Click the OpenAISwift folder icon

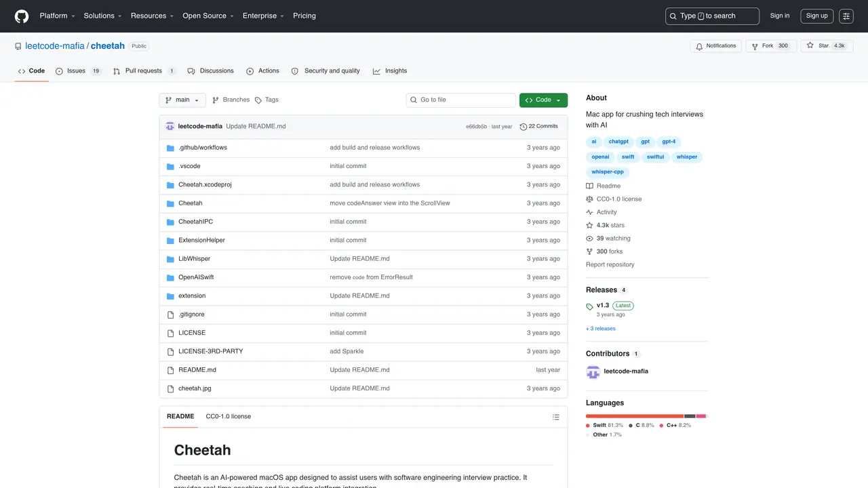pyautogui.click(x=171, y=277)
